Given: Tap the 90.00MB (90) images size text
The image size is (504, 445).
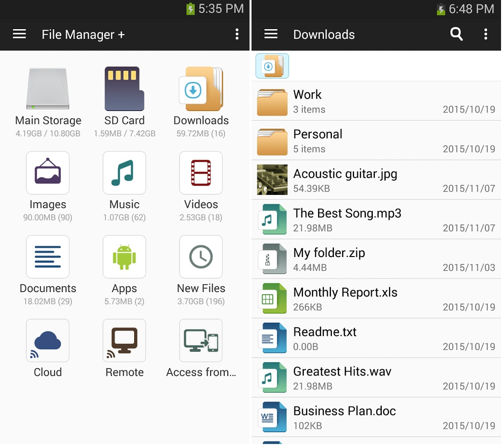Looking at the screenshot, I should click(47, 218).
